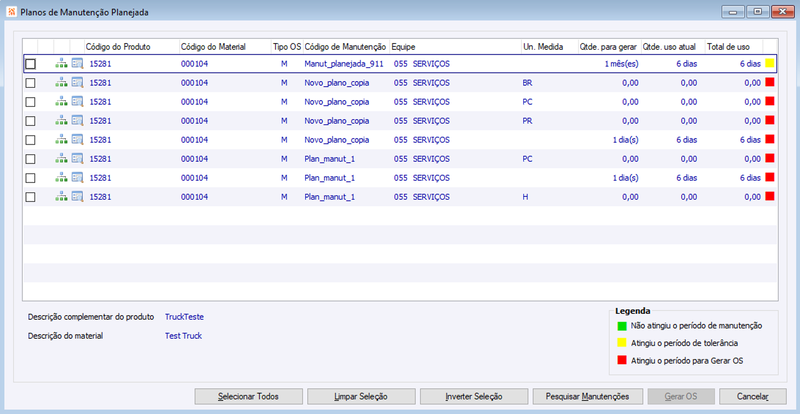The image size is (800, 414).
Task: Click the 'H' unit of measure cell
Action: [x=525, y=197]
